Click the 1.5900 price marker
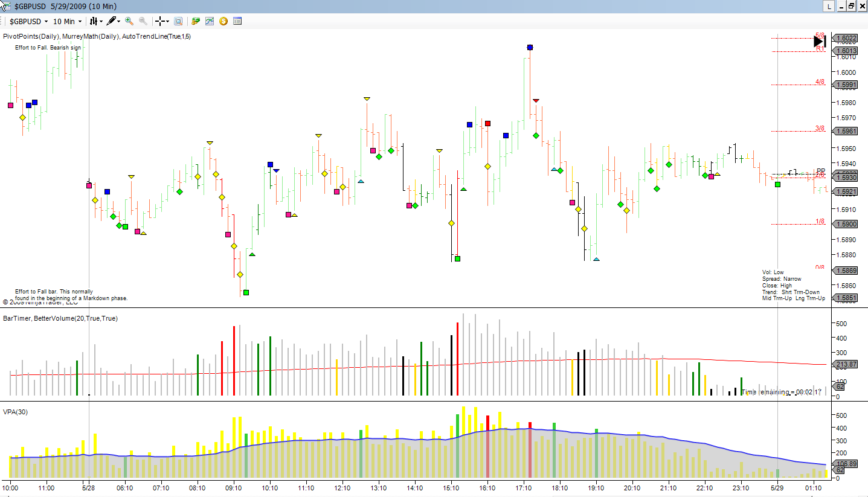The height and width of the screenshot is (497, 868). [846, 224]
